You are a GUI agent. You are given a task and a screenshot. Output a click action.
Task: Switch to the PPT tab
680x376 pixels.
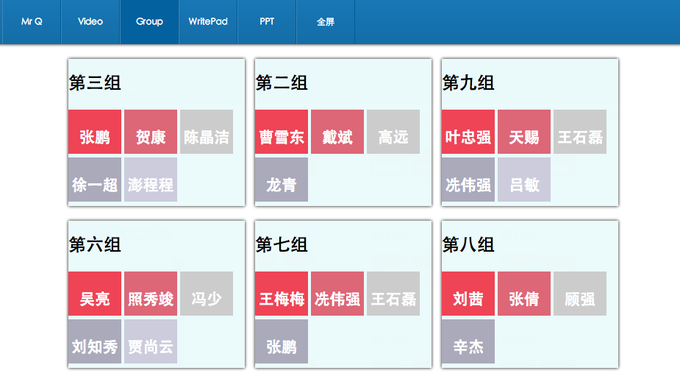click(x=267, y=22)
